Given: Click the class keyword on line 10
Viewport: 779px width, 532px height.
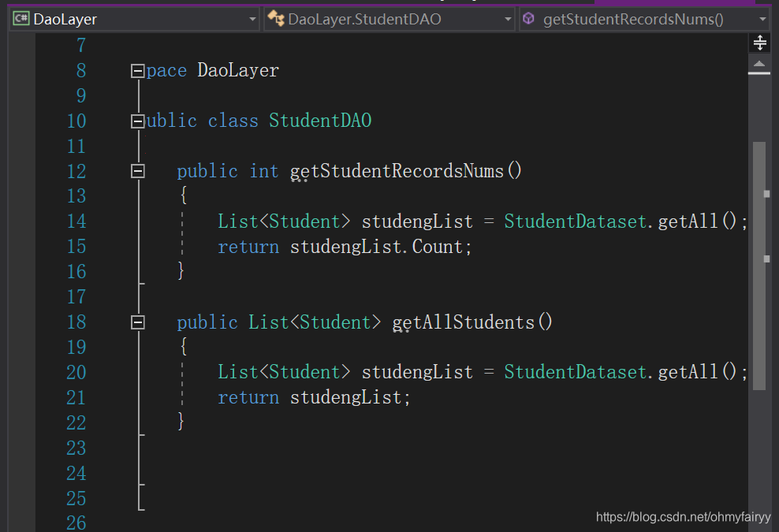Looking at the screenshot, I should coord(233,121).
